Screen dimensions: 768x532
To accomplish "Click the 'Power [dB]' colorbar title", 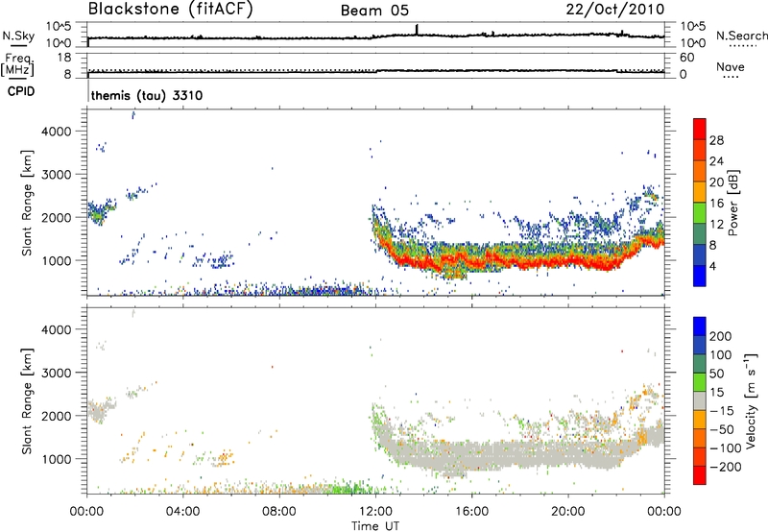I will click(x=732, y=203).
